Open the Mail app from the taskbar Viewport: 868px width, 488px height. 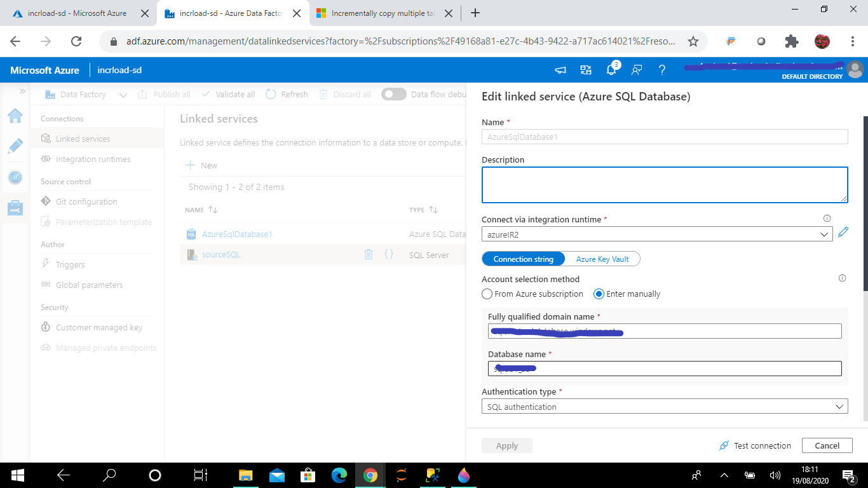click(x=276, y=475)
